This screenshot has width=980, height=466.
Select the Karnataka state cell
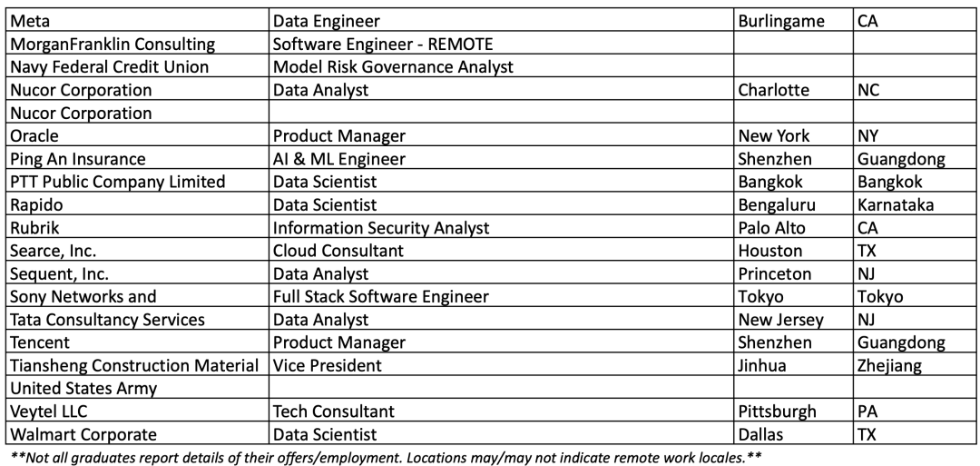click(915, 204)
